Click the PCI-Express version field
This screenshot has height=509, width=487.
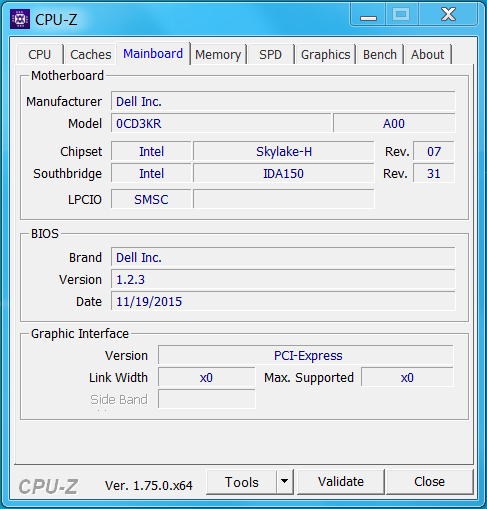pyautogui.click(x=306, y=355)
